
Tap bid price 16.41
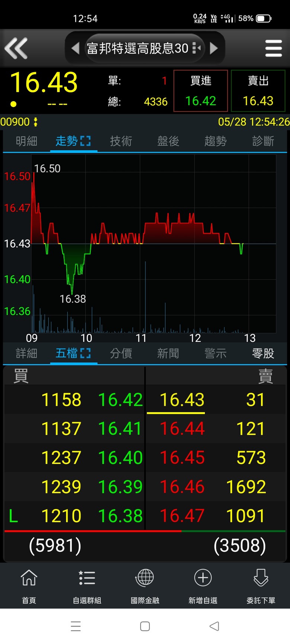click(x=120, y=429)
